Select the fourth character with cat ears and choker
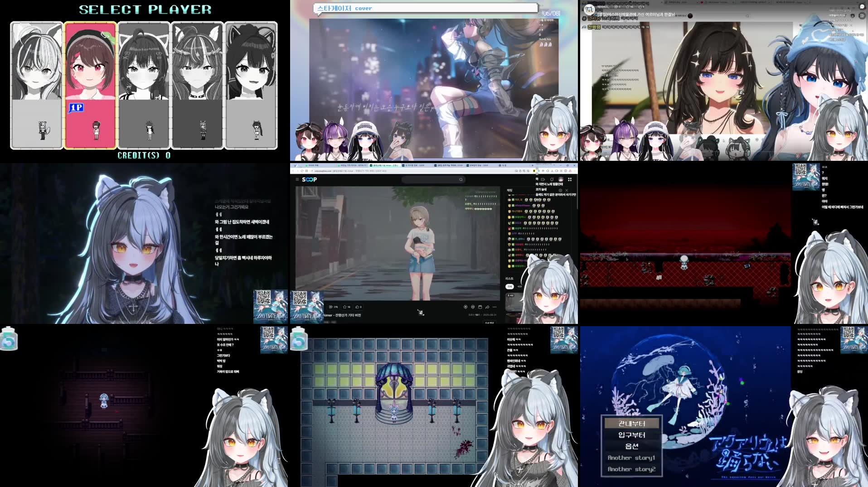The image size is (868, 487). [198, 85]
